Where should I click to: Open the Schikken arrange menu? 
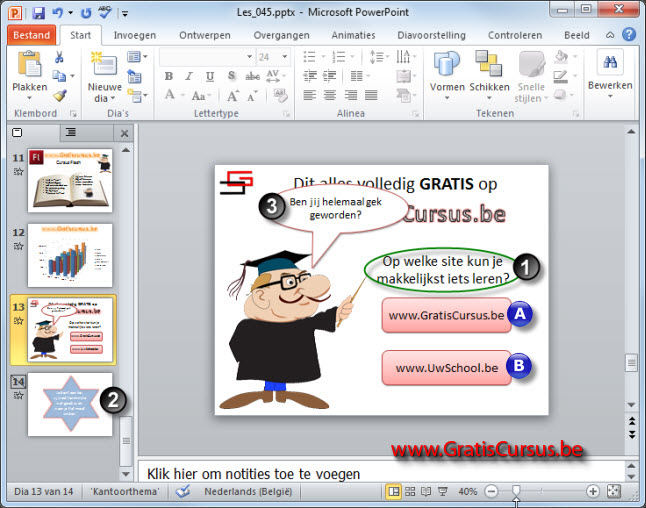pos(489,77)
